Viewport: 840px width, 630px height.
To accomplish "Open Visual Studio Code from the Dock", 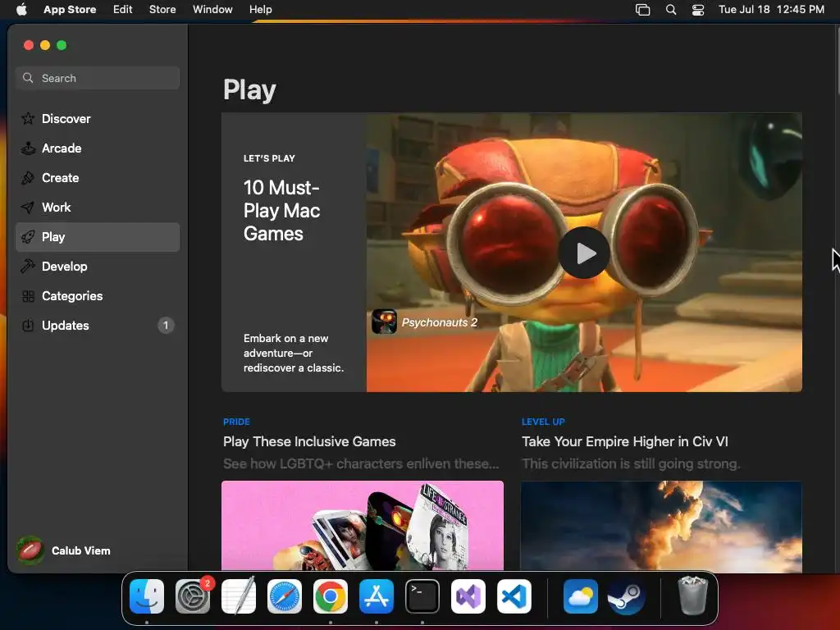I will click(514, 596).
